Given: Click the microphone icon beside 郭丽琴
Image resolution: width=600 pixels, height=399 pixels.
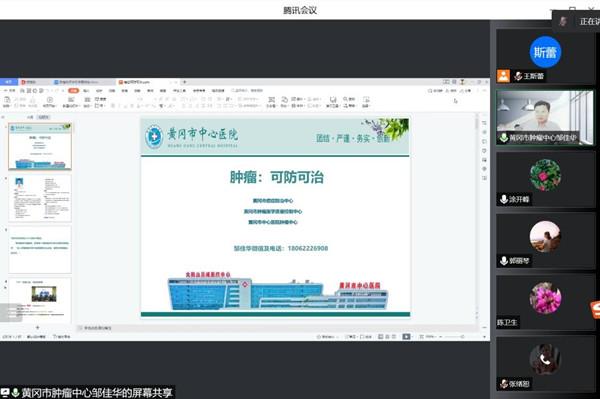Looking at the screenshot, I should [x=504, y=261].
